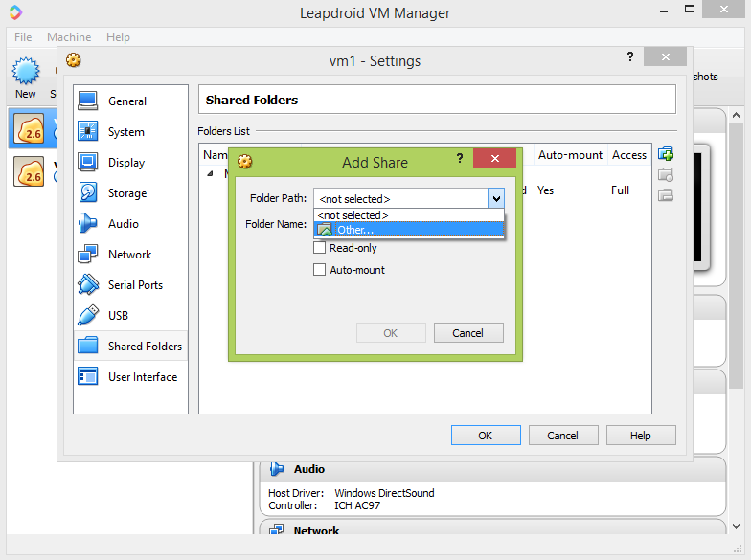Click the New VM starburst icon

25,71
